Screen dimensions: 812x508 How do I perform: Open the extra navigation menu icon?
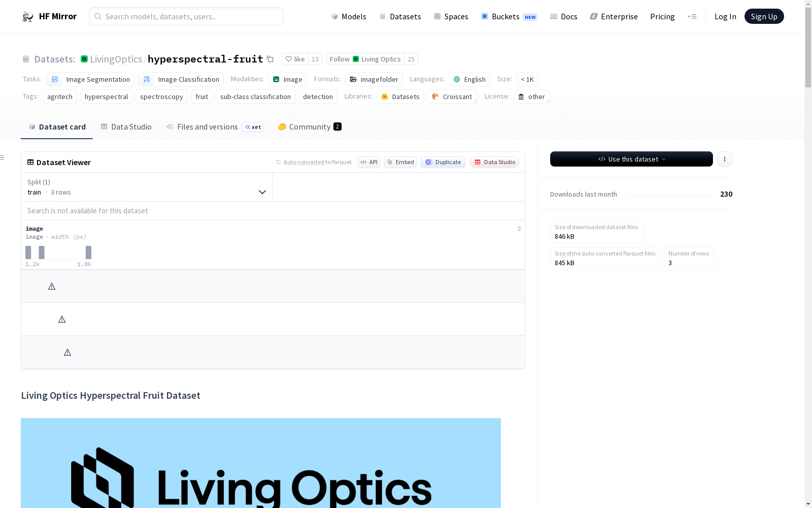[x=692, y=17]
